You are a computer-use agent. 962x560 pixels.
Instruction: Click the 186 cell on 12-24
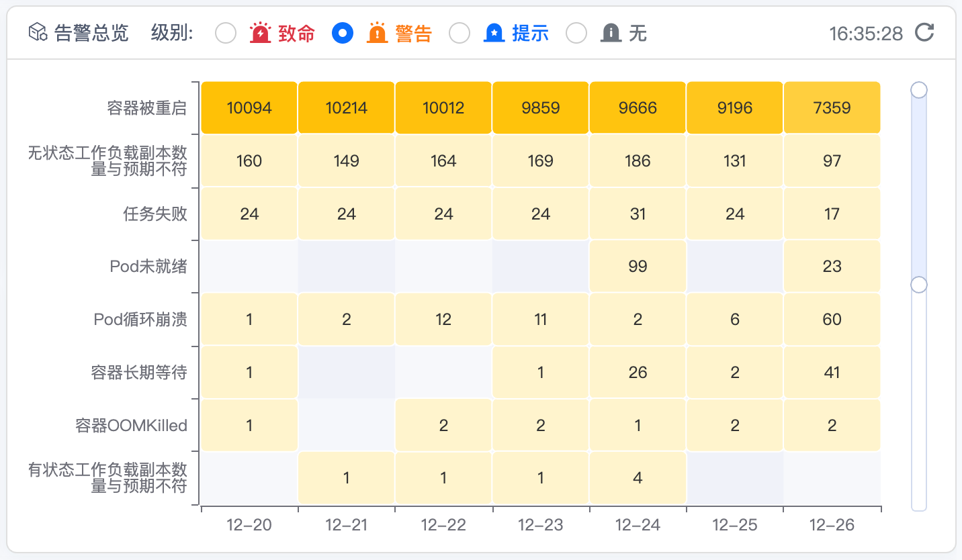click(638, 160)
